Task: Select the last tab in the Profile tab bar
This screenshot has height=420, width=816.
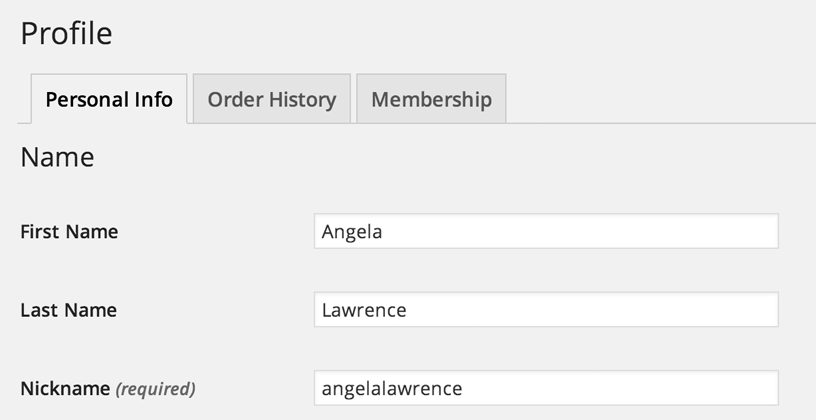Action: tap(431, 99)
